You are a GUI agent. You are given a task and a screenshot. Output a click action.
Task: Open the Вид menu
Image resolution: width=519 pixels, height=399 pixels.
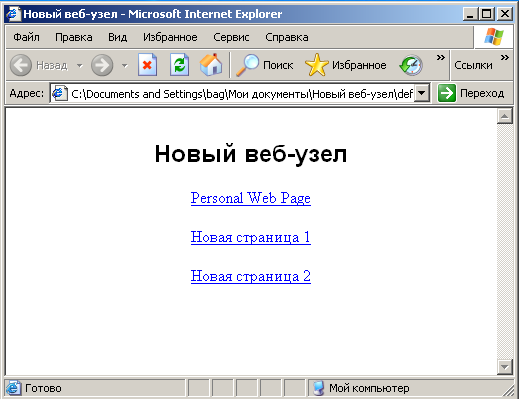coord(117,37)
